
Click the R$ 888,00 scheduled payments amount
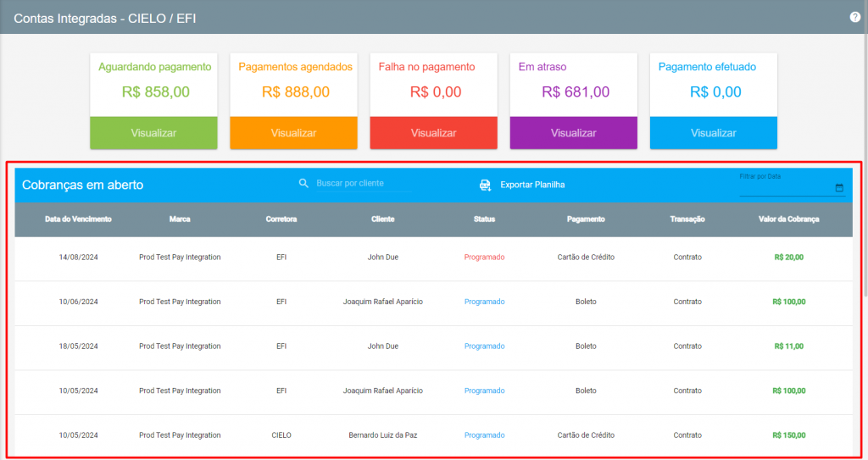tap(296, 91)
